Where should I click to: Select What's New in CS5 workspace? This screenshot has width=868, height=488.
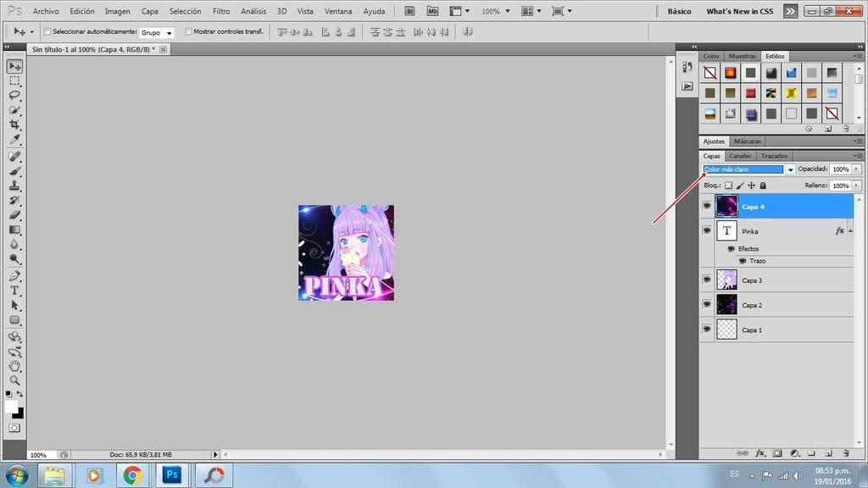pos(739,11)
